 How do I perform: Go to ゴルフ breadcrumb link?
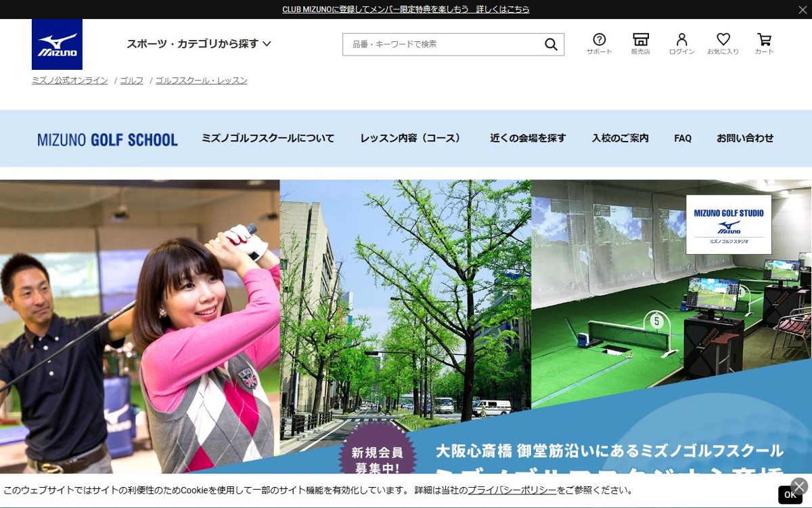pos(132,81)
